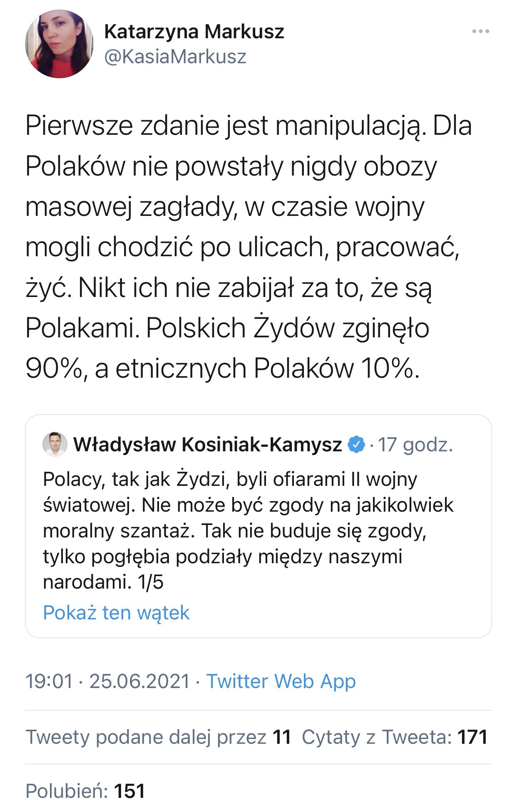Click '90%' in the tweet body
The image size is (517, 812).
[53, 369]
